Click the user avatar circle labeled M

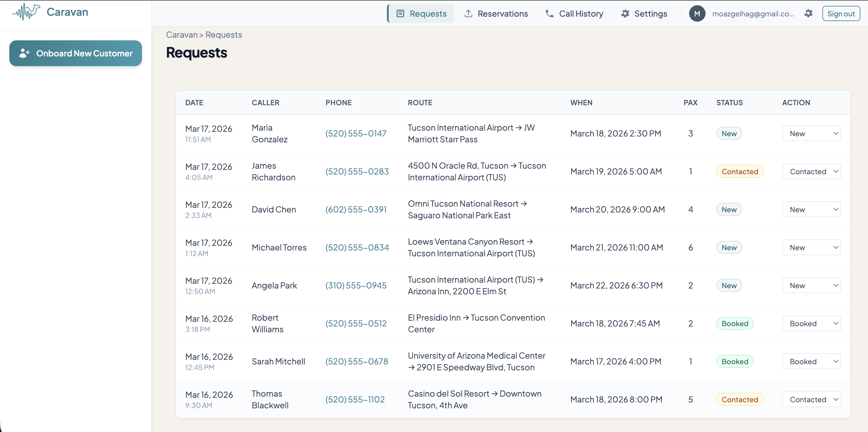(x=696, y=14)
